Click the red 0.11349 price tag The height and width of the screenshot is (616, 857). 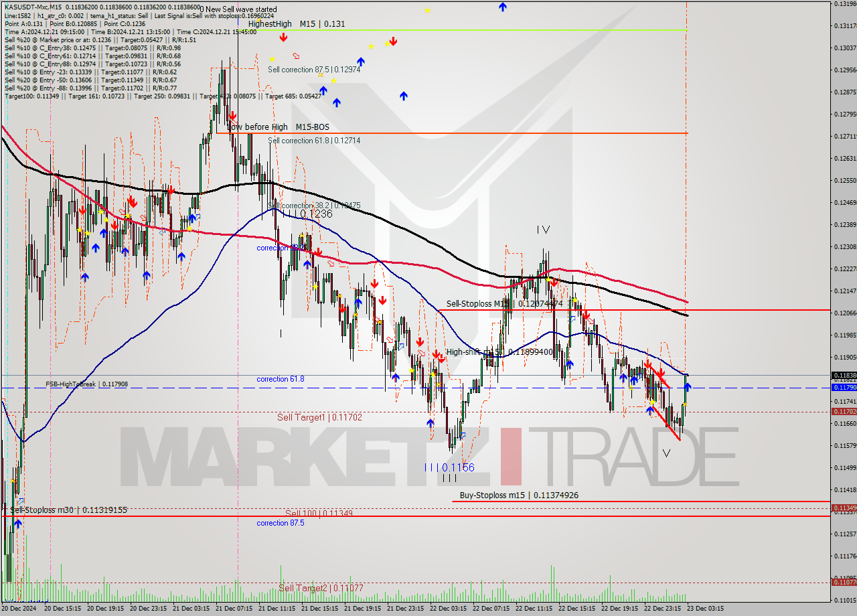tap(844, 508)
